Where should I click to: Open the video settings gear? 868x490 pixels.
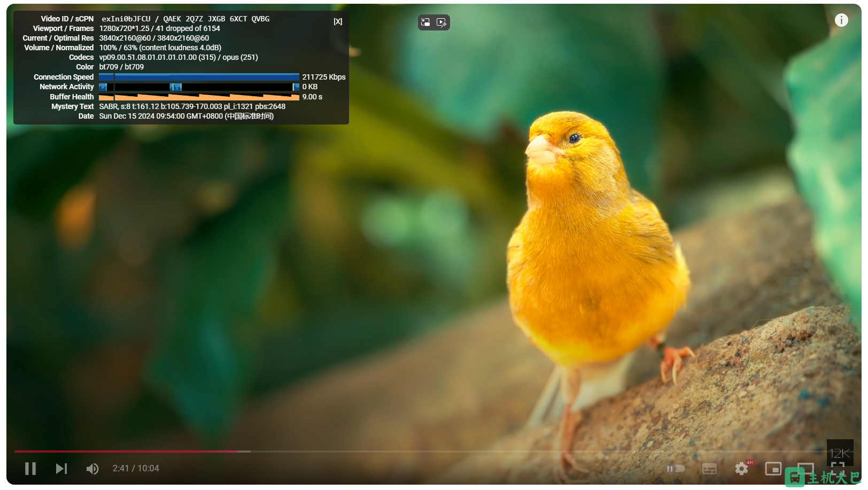[741, 469]
